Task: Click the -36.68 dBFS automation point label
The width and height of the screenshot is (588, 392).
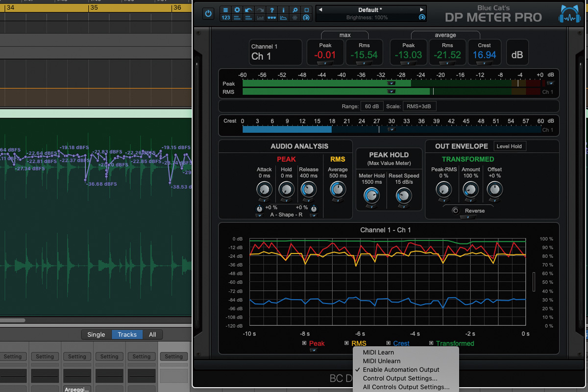Action: 102,184
